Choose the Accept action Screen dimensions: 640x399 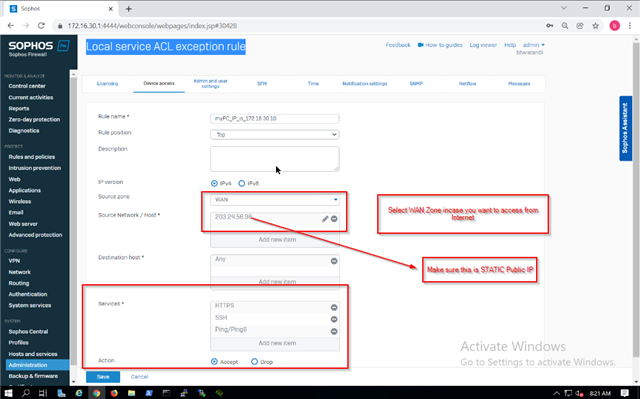click(214, 361)
